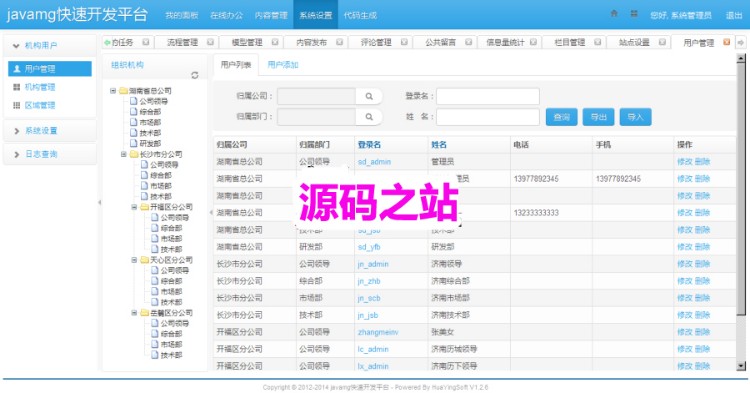Close the 站点设置 tab
Viewport: 750px width, 393px height.
point(662,42)
